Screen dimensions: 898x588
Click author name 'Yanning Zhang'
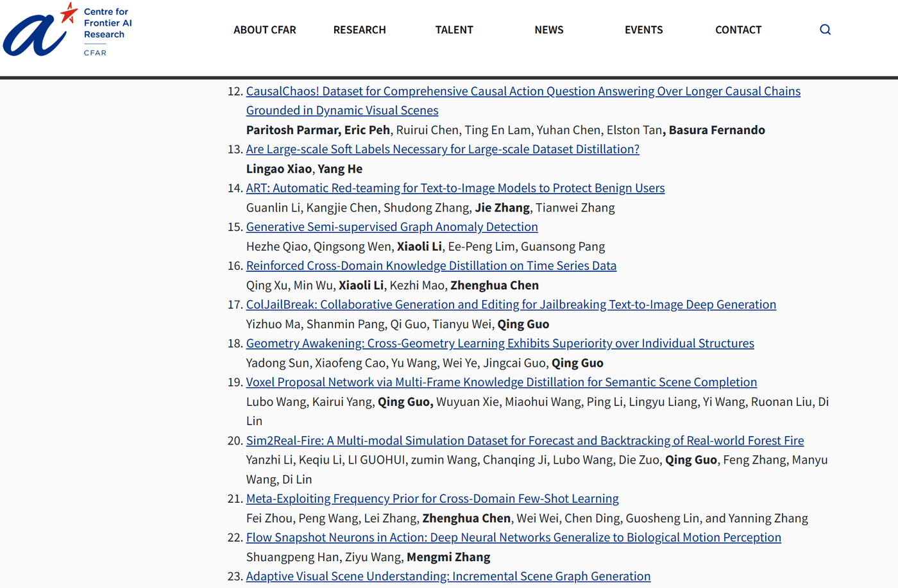(x=768, y=518)
